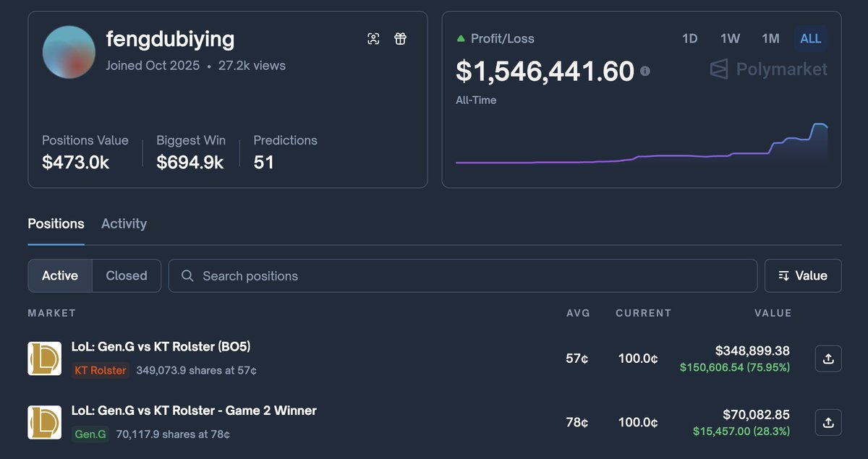Switch to the Positions tab
The image size is (868, 459).
pyautogui.click(x=56, y=224)
